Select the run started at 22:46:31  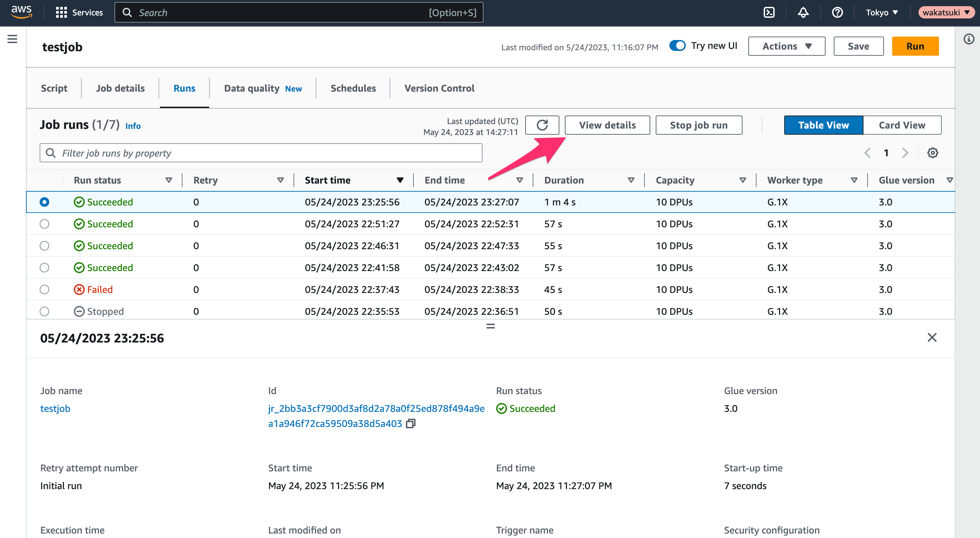point(44,245)
